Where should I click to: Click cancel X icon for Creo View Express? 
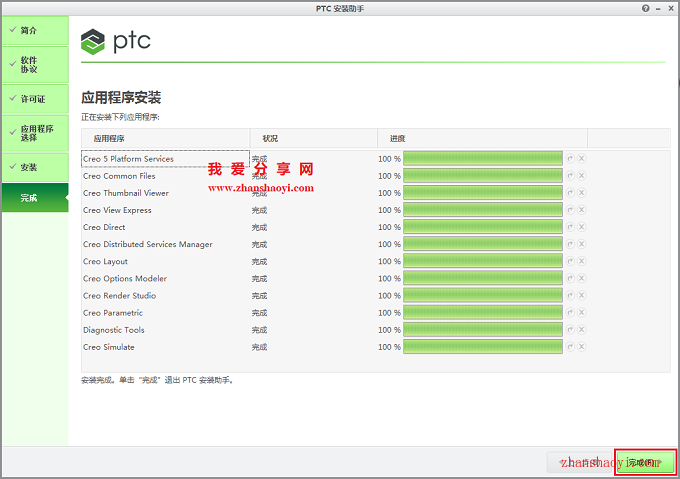pyautogui.click(x=582, y=210)
